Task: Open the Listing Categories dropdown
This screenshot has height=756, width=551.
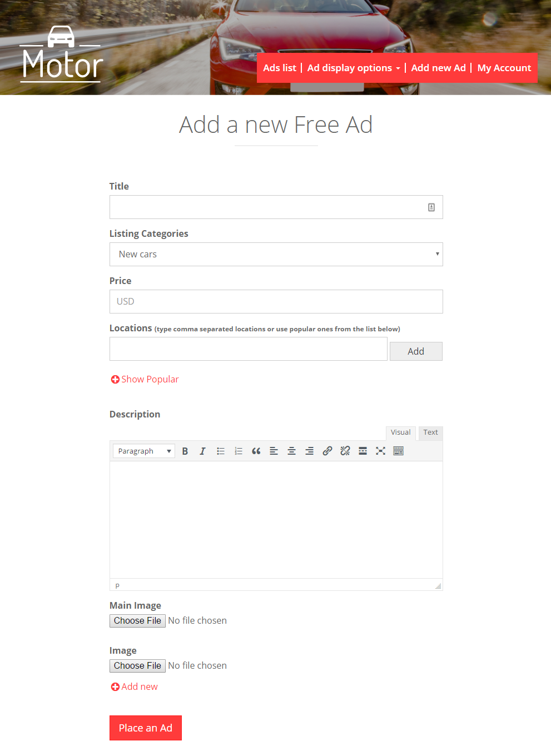Action: [276, 254]
